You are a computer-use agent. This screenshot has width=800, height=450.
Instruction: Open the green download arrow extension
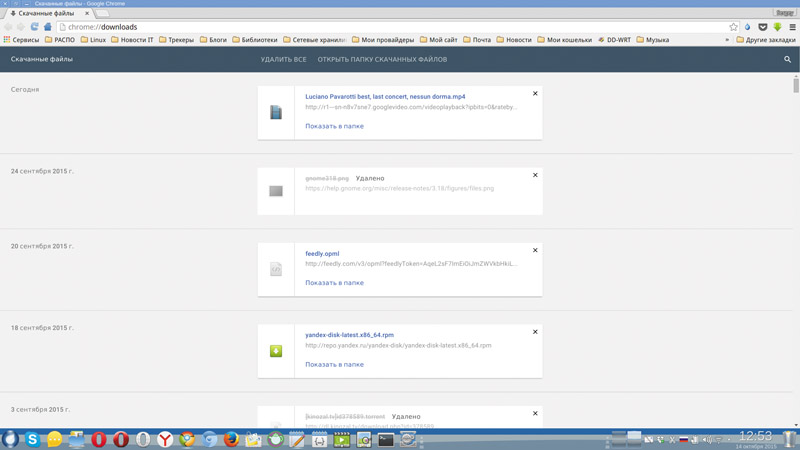pyautogui.click(x=777, y=27)
